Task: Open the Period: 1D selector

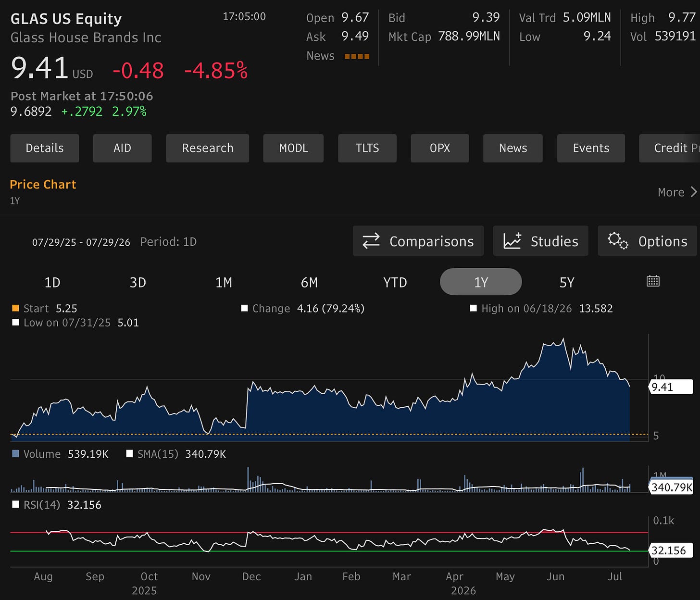Action: (168, 242)
